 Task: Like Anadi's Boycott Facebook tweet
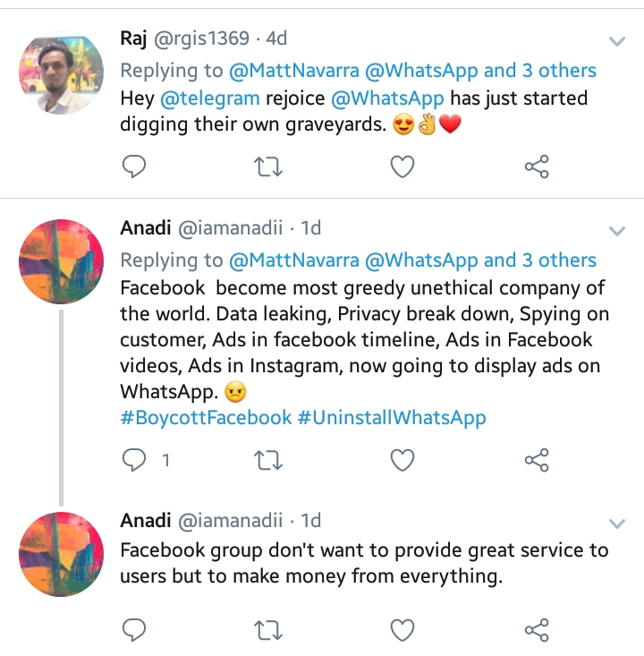(x=403, y=460)
